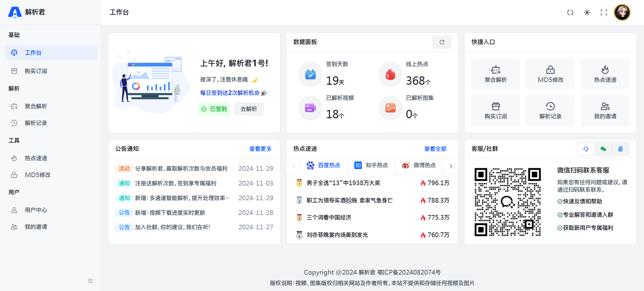Viewport: 644px width, 291px height.
Task: Switch to the 知乎热点 tab
Action: point(371,165)
